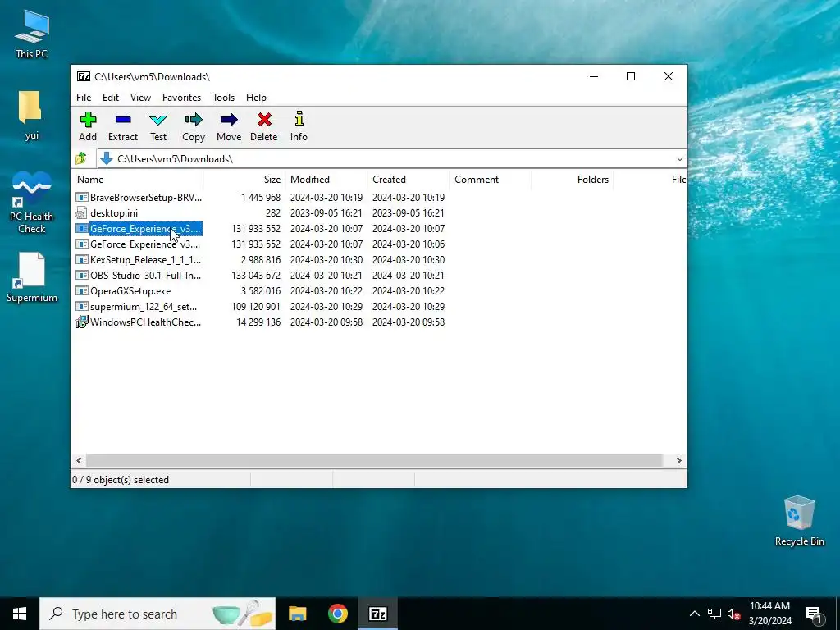This screenshot has height=630, width=840.
Task: Click the taskbar search box
Action: point(157,614)
